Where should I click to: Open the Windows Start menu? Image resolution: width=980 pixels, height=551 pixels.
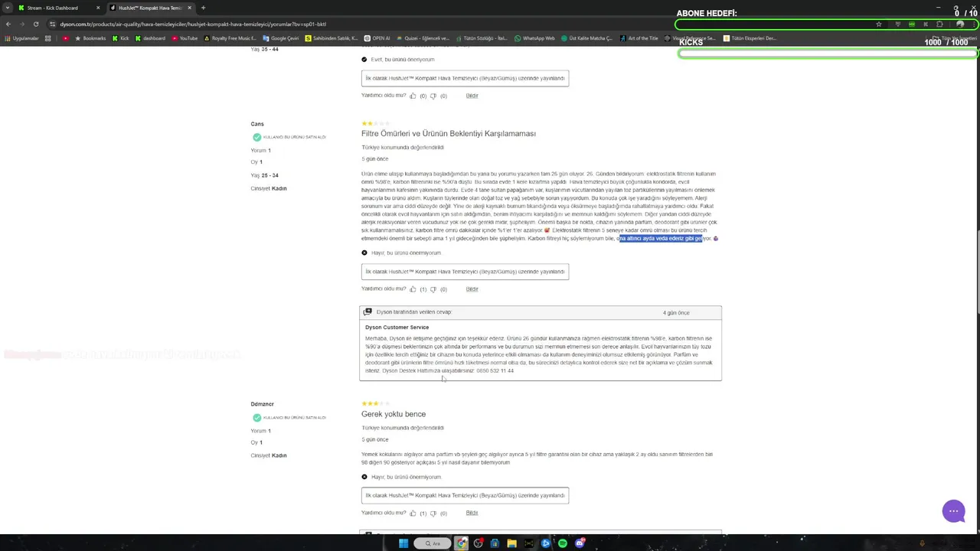[x=403, y=543]
